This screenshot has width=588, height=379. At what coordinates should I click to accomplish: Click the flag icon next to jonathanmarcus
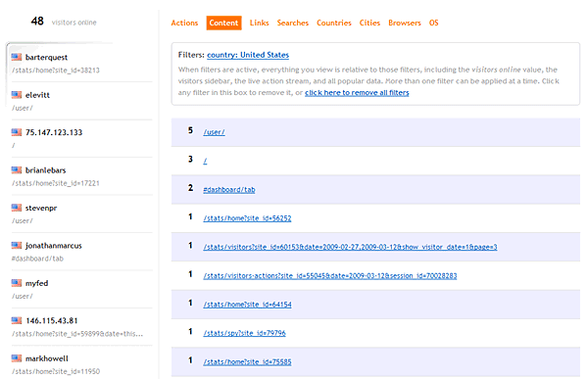[x=17, y=245]
